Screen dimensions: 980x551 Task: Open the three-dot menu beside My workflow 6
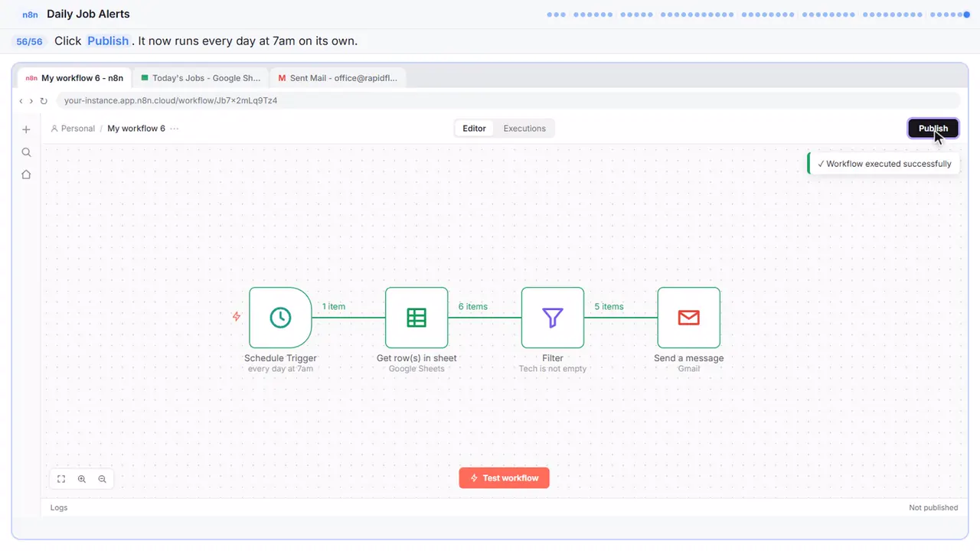(175, 129)
